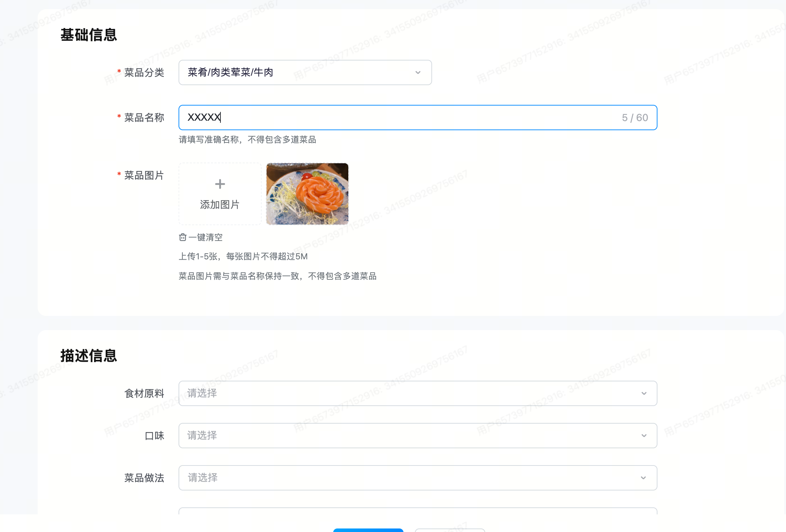Click the 5 / 60 character counter
786x532 pixels.
(635, 118)
